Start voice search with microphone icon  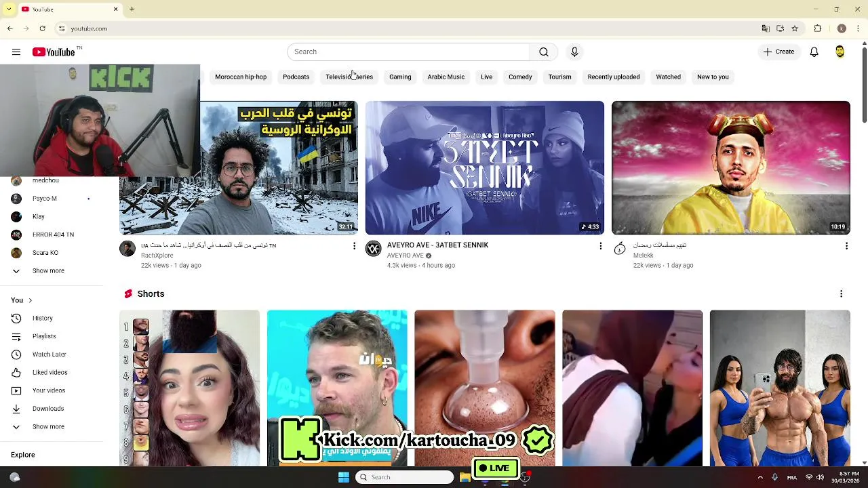tap(574, 52)
